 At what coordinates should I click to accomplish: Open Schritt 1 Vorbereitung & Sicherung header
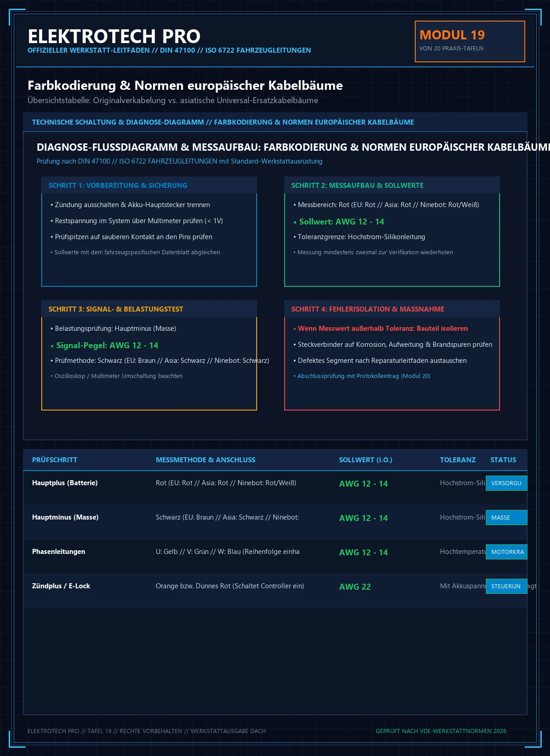[x=149, y=185]
